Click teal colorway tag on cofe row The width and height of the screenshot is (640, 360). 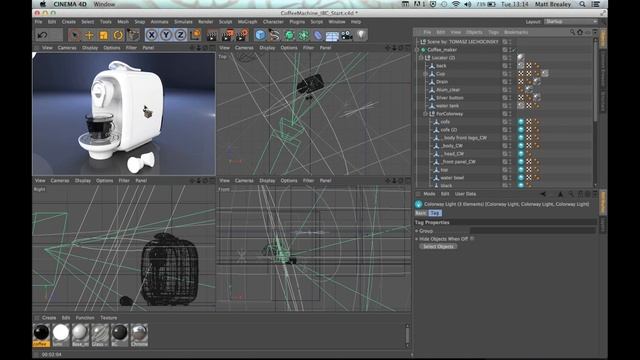tap(521, 122)
